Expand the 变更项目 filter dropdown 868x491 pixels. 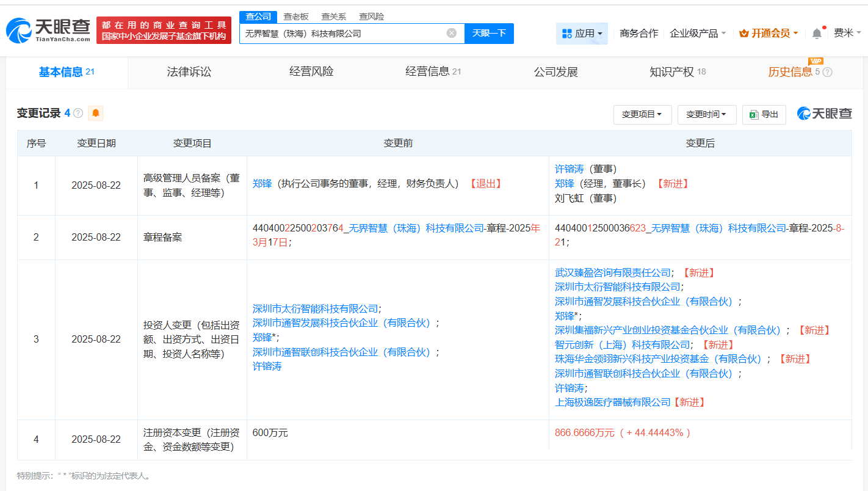point(642,114)
